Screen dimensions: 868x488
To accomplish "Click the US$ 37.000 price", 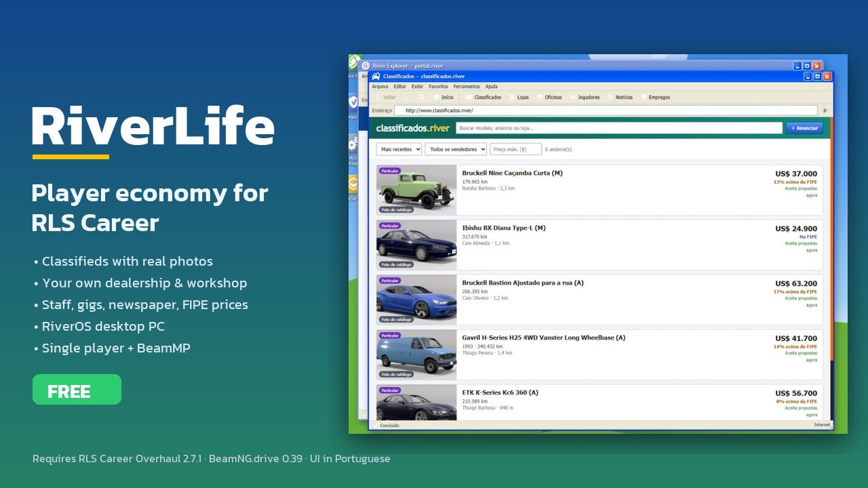I will (x=796, y=174).
